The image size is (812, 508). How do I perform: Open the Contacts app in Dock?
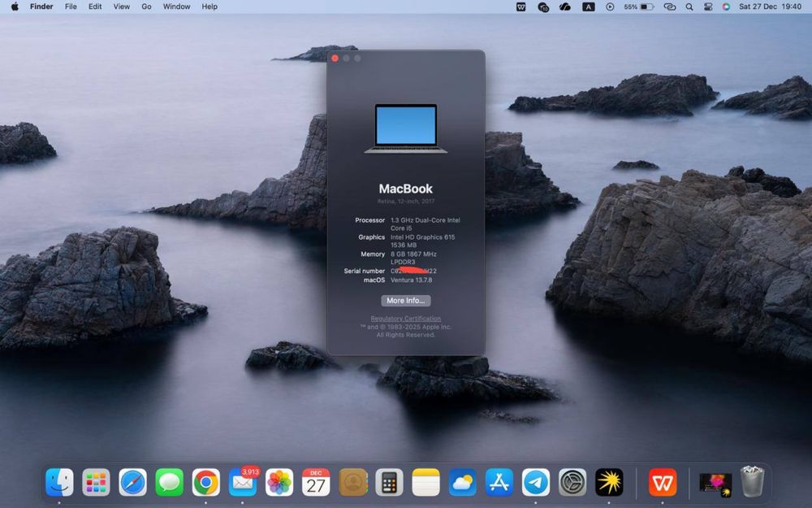click(x=353, y=482)
